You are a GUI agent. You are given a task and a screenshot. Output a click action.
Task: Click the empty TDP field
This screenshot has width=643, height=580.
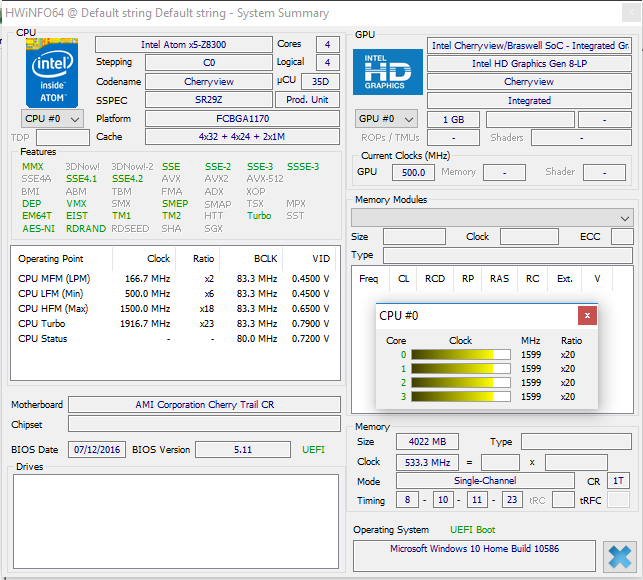tap(63, 137)
